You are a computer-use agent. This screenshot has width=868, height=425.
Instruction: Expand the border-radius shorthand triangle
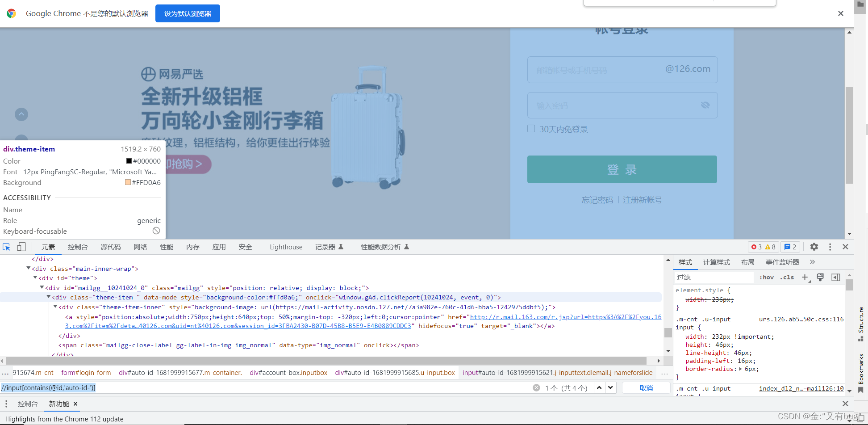[741, 369]
